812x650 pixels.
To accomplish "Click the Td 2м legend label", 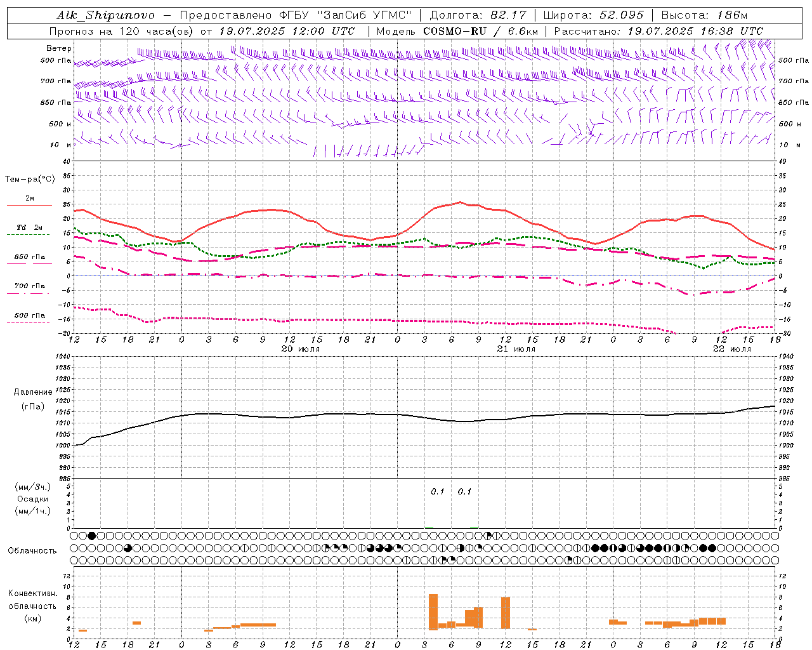I will point(30,227).
